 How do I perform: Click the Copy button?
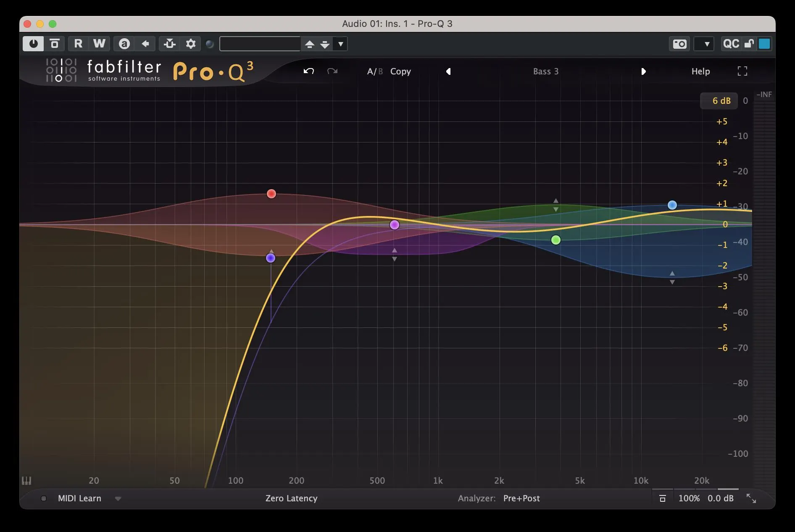(x=400, y=71)
